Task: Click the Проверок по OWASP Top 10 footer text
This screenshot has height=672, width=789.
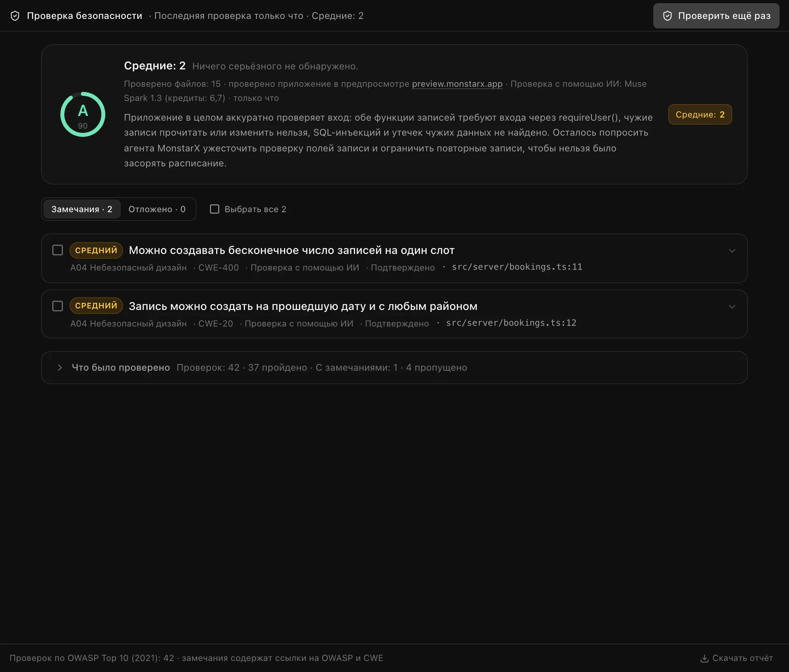Action: (x=196, y=658)
